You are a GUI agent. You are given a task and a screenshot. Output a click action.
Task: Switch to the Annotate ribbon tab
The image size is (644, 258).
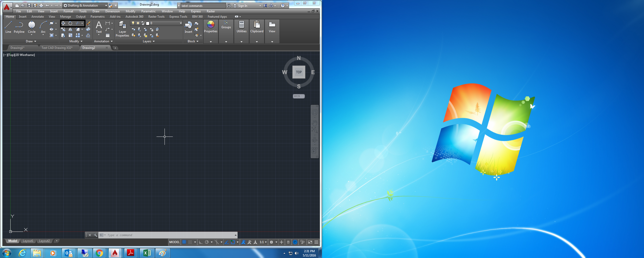click(37, 16)
